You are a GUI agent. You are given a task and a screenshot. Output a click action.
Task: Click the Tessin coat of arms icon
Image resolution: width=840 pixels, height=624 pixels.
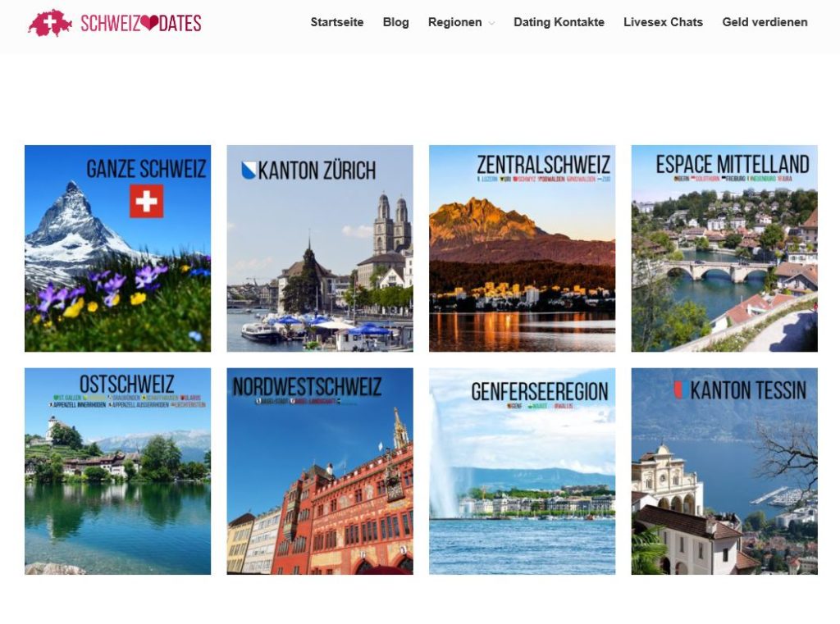tap(682, 390)
